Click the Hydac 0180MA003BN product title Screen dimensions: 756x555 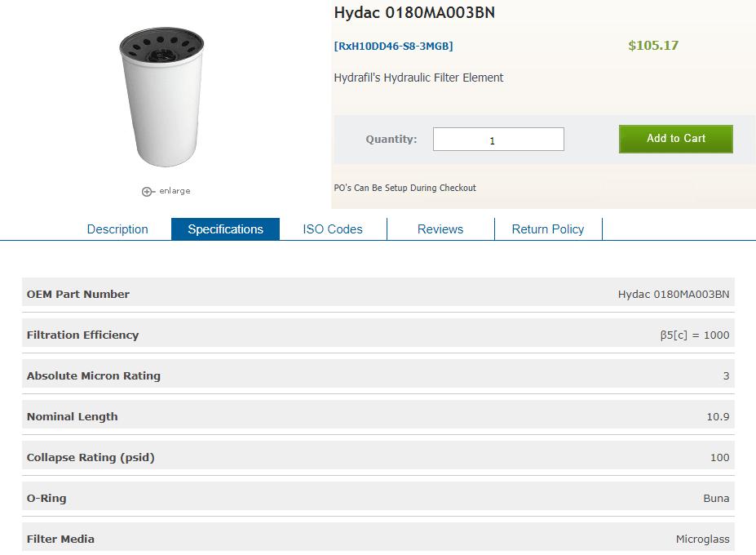click(x=414, y=12)
